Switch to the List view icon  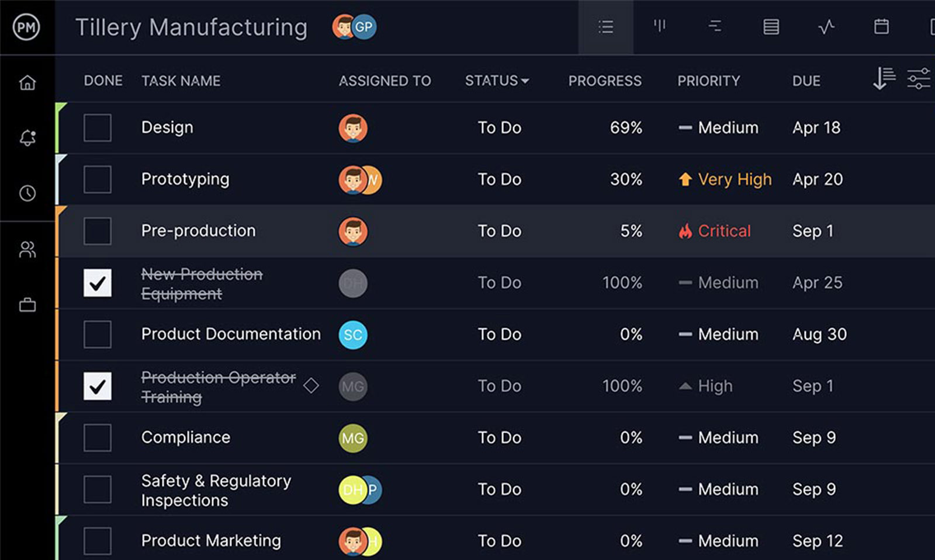(605, 27)
